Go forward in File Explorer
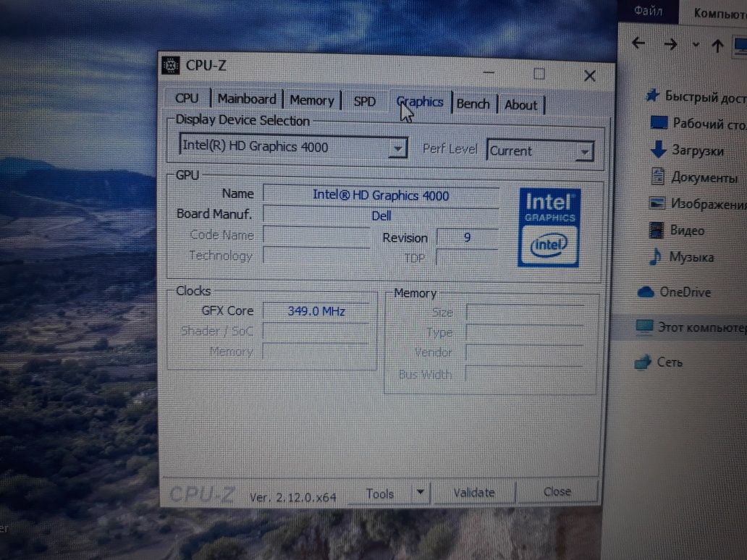The height and width of the screenshot is (560, 747). [670, 45]
